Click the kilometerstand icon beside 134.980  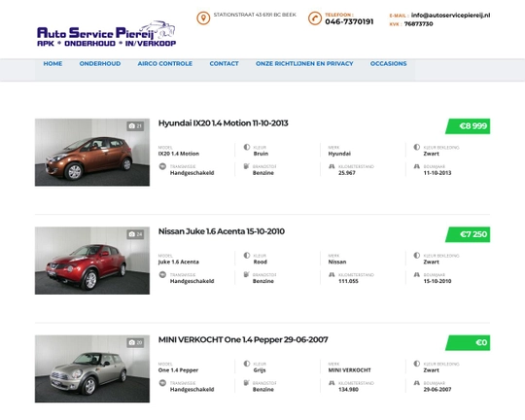tap(332, 383)
